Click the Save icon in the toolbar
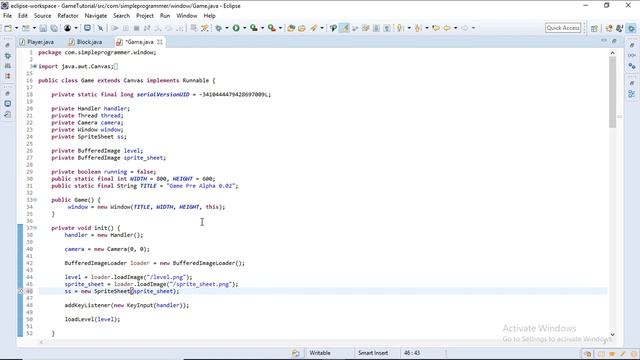The image size is (640, 360). pos(43,28)
